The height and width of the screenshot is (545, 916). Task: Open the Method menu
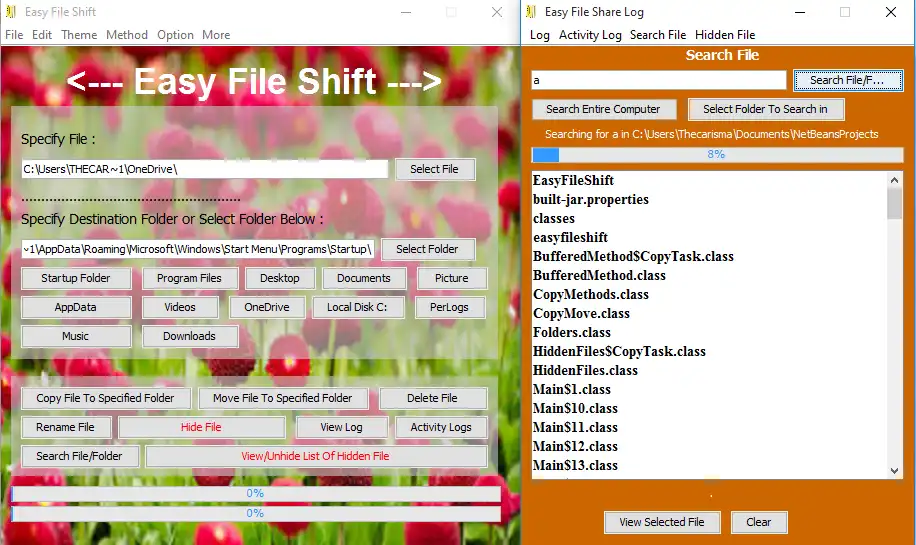(127, 35)
